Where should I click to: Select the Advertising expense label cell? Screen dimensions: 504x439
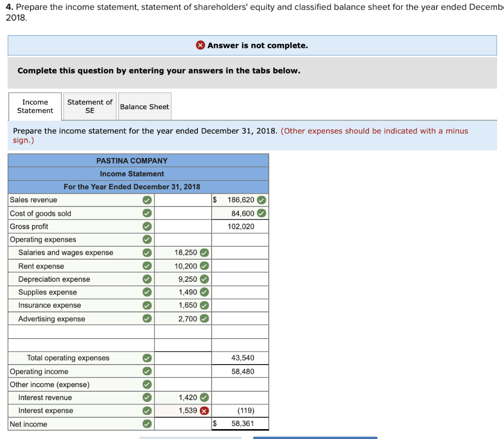click(81, 318)
